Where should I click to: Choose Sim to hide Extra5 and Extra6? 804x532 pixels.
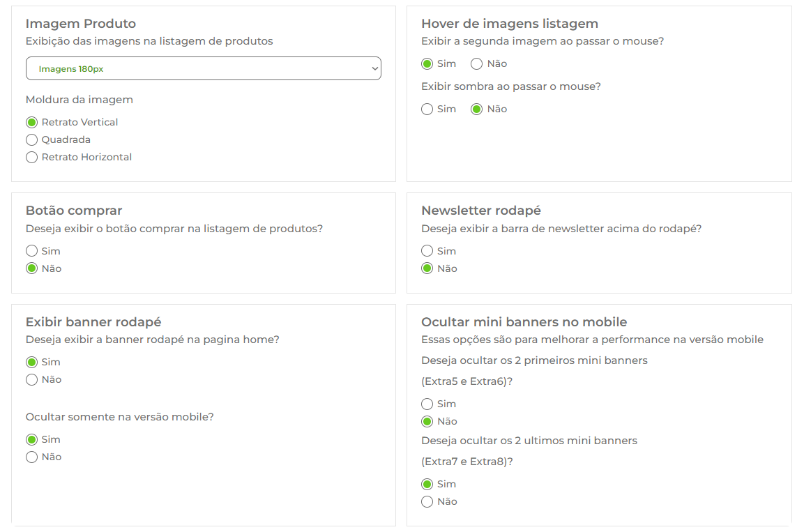[427, 404]
